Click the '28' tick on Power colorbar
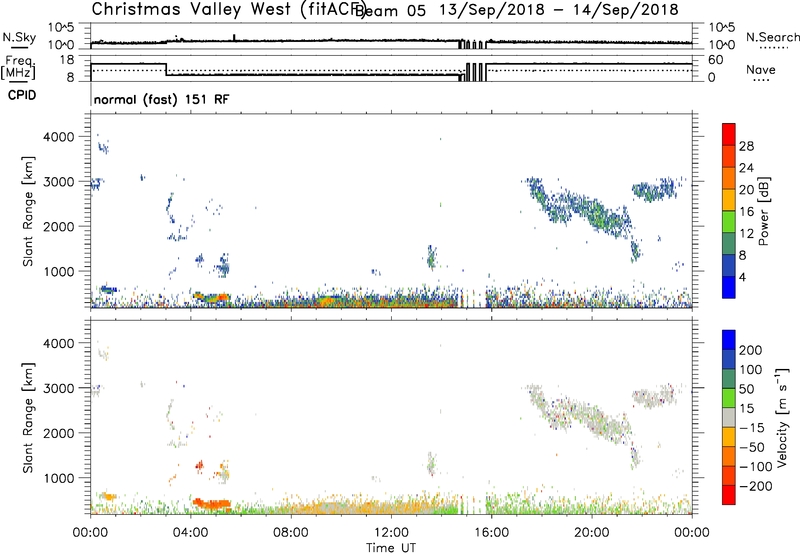 [746, 146]
